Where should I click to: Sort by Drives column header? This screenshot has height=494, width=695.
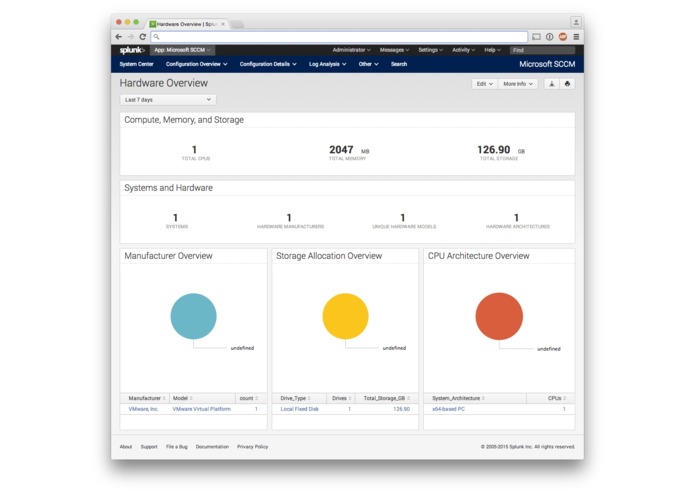click(x=341, y=398)
